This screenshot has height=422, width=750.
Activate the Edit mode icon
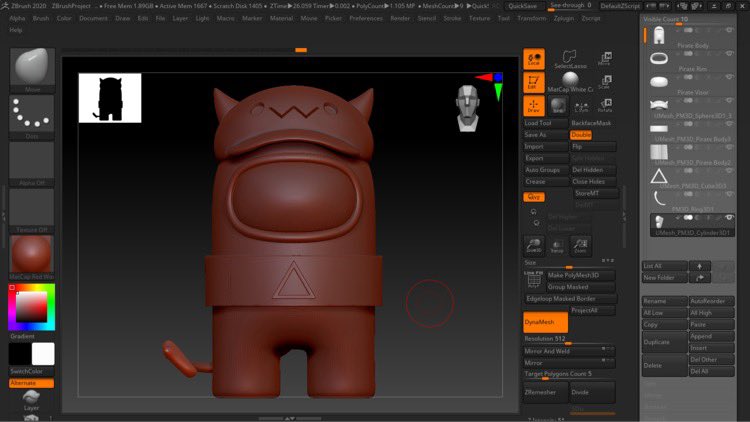[534, 82]
